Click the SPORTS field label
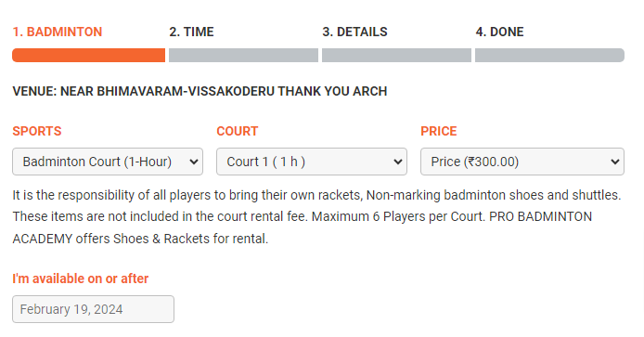 coord(37,131)
